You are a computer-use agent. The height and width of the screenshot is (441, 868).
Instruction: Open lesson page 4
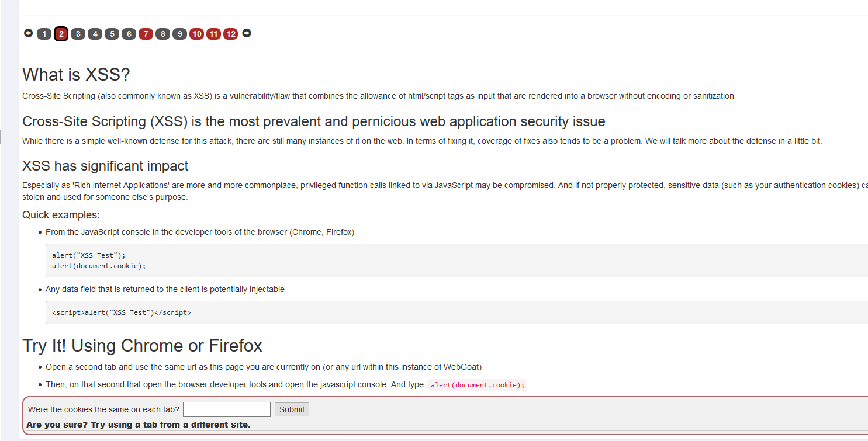[x=95, y=34]
